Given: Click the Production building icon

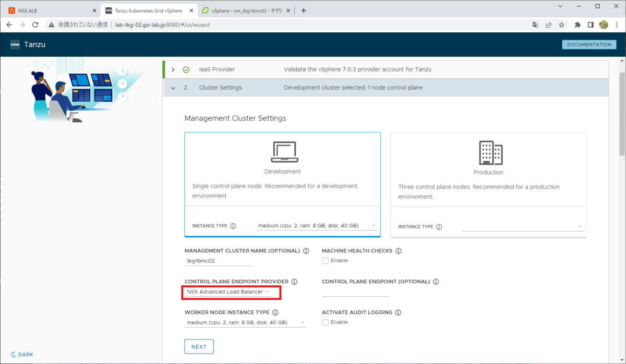Looking at the screenshot, I should tap(490, 153).
